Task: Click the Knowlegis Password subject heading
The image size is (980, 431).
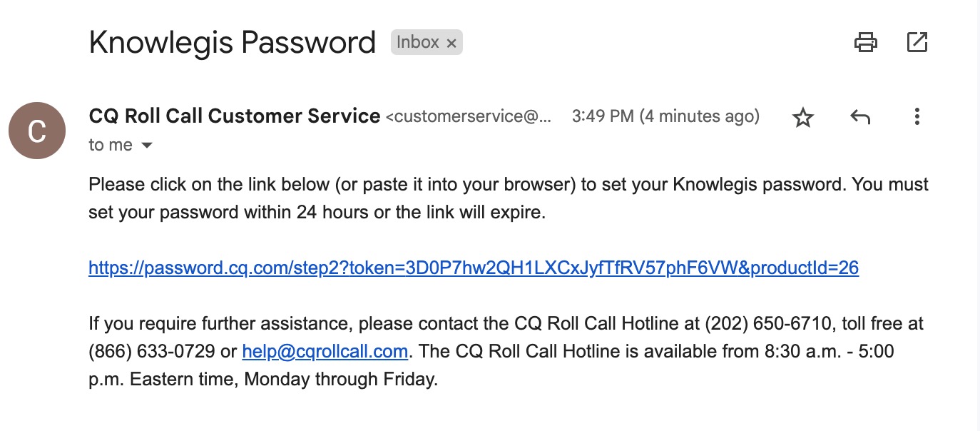Action: click(232, 43)
